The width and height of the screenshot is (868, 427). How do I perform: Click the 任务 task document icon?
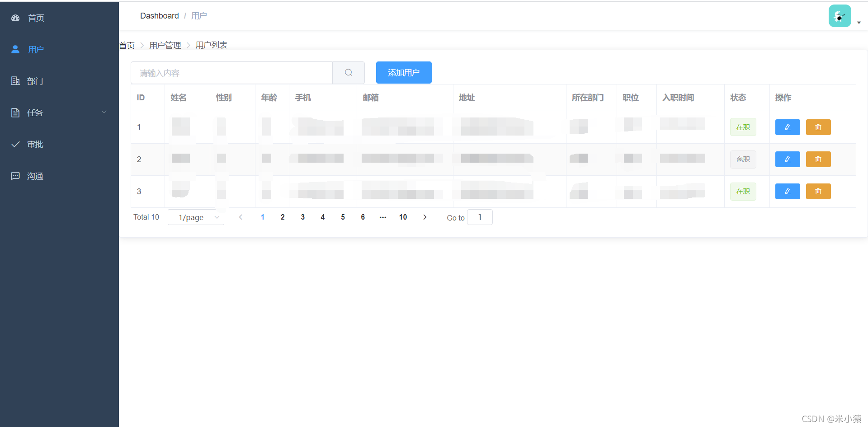point(15,113)
